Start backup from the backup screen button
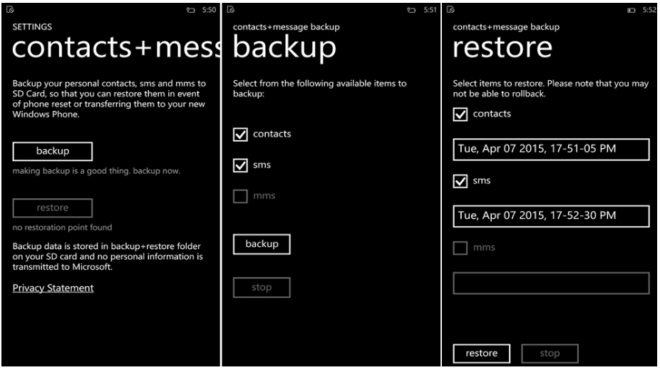The image size is (660, 370). (x=262, y=244)
